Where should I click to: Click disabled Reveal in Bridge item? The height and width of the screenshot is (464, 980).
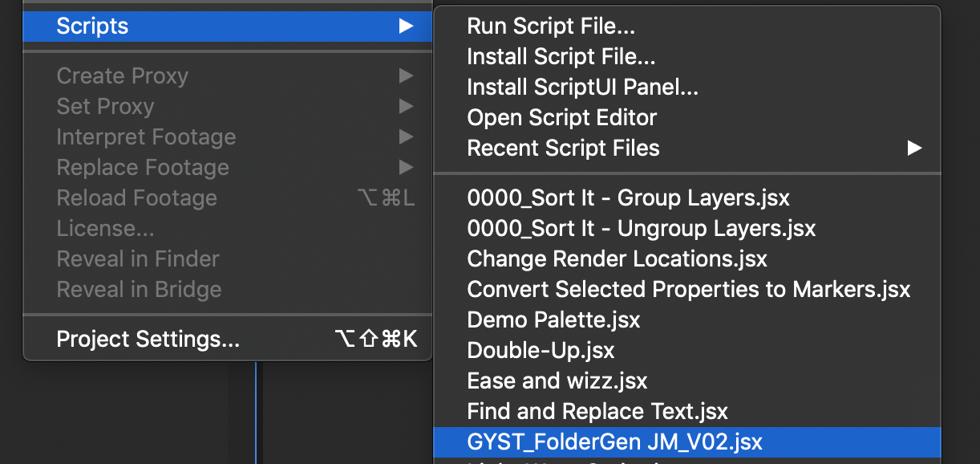tap(228, 290)
